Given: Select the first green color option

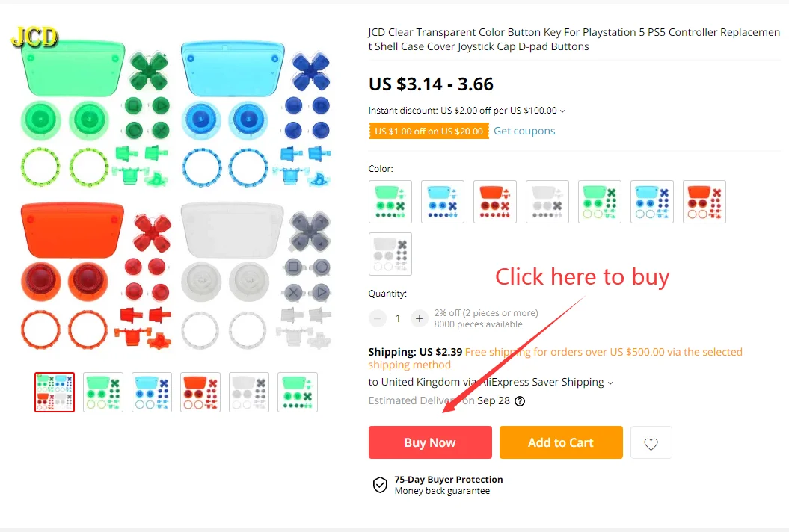Looking at the screenshot, I should [x=390, y=202].
